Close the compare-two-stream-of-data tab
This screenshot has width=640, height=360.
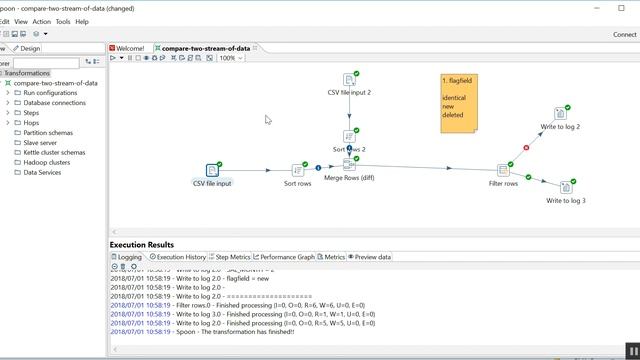point(255,48)
